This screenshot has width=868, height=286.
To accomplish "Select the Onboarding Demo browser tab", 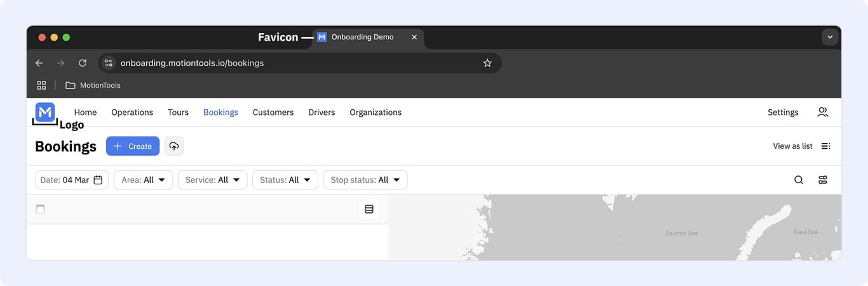I will point(368,37).
